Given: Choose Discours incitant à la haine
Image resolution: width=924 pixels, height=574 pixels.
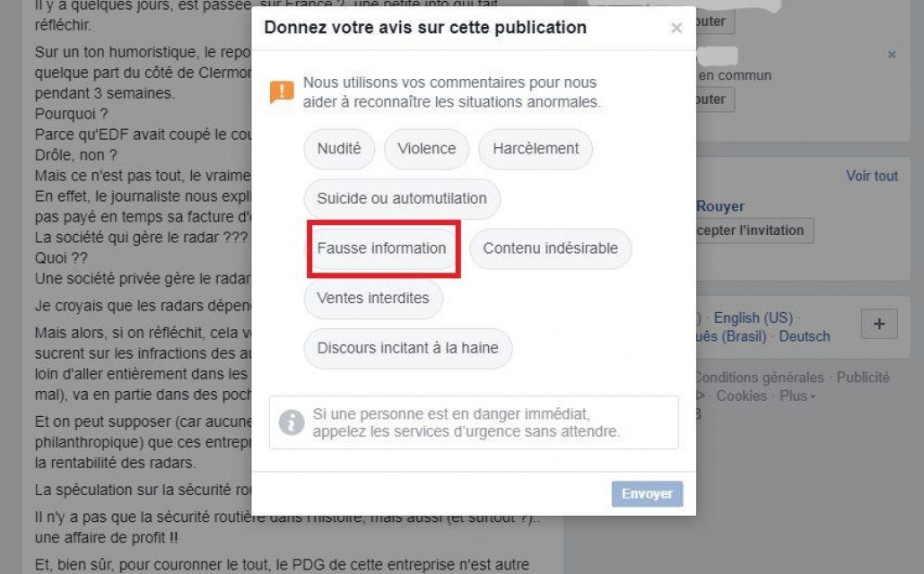Looking at the screenshot, I should coord(408,348).
